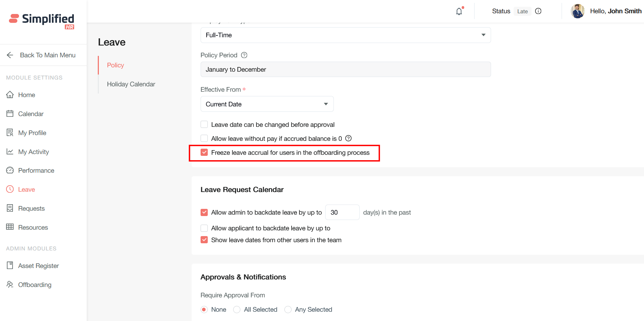
Task: Click the Performance gauge icon
Action: pos(10,171)
